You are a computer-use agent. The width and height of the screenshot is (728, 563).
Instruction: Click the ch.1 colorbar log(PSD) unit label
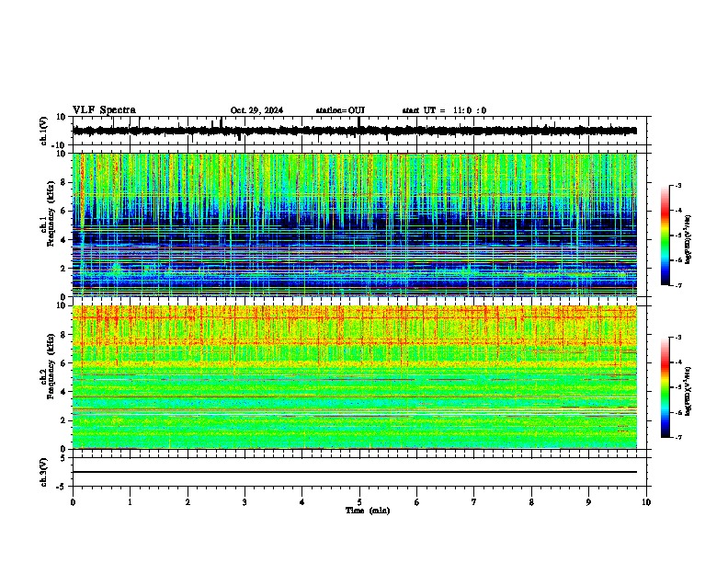click(688, 240)
